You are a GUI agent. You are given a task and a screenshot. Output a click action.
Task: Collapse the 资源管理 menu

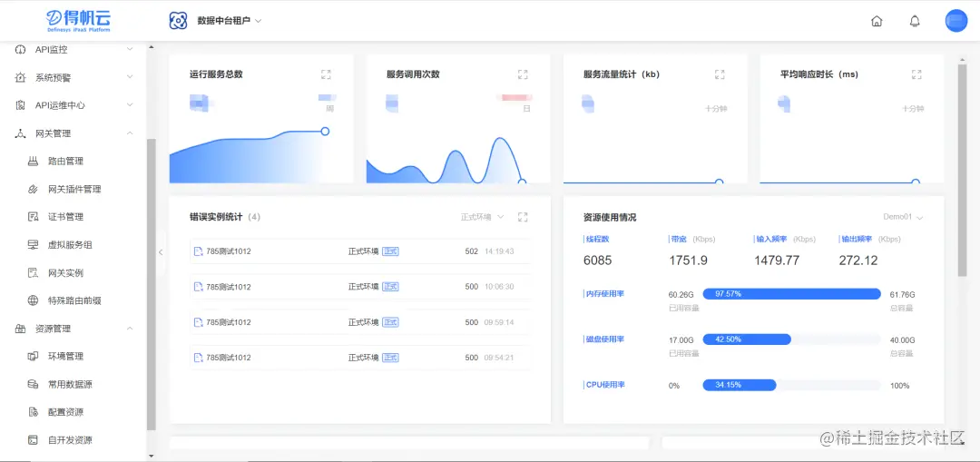click(x=130, y=329)
